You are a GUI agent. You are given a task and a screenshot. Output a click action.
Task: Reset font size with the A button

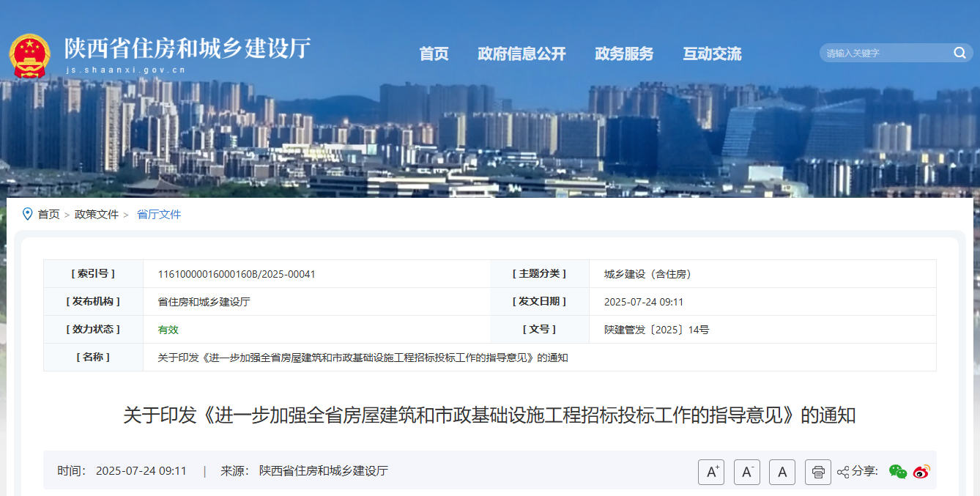pos(782,472)
